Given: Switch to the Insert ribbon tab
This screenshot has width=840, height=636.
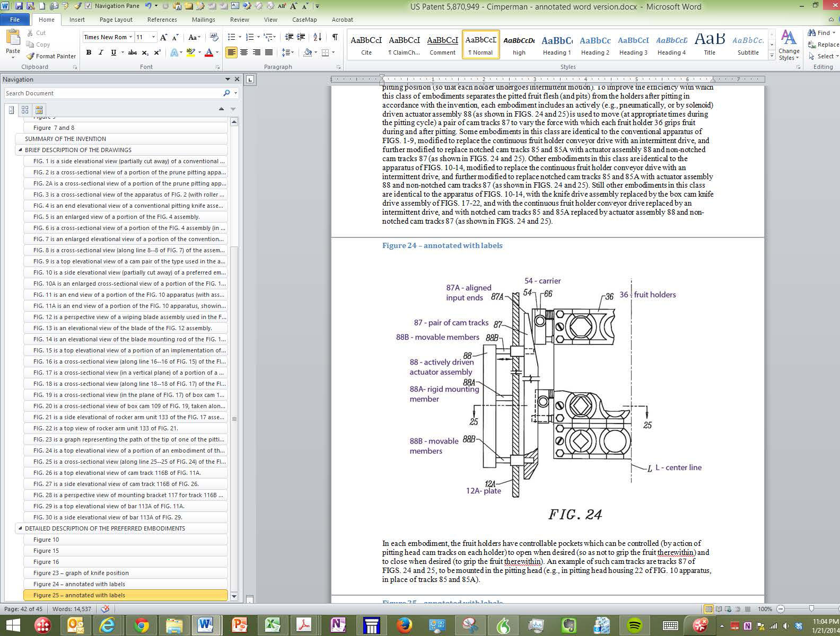Looking at the screenshot, I should 77,20.
